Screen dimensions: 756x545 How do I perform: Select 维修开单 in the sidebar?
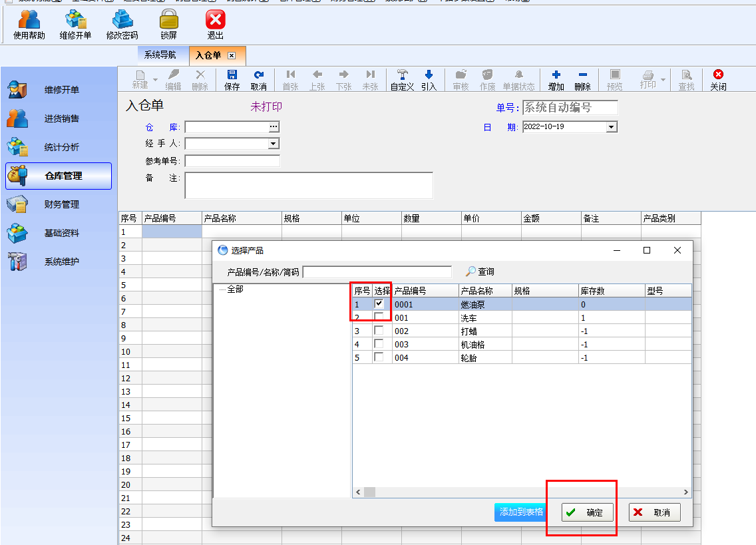tap(59, 90)
